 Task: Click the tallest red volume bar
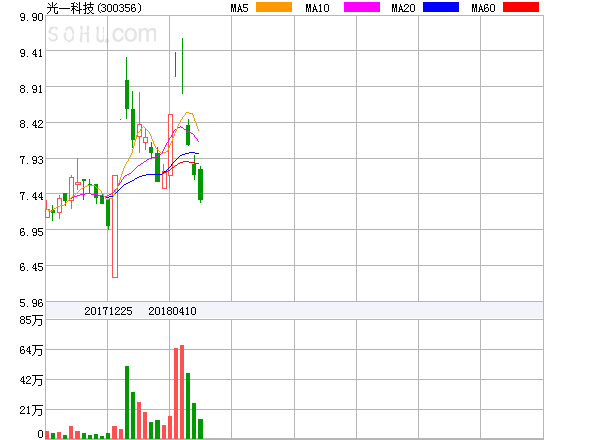coord(182,392)
